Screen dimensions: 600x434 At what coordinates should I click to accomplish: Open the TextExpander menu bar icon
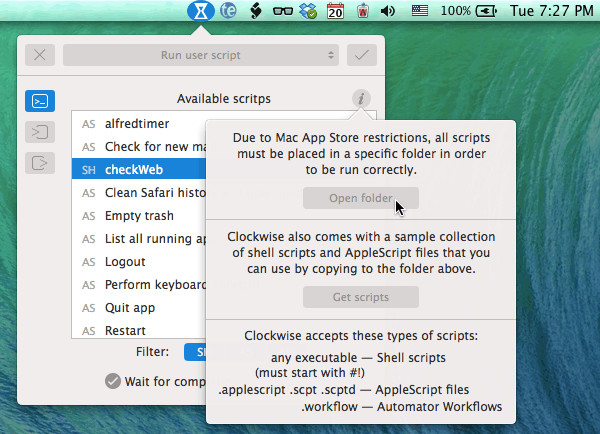pyautogui.click(x=228, y=10)
